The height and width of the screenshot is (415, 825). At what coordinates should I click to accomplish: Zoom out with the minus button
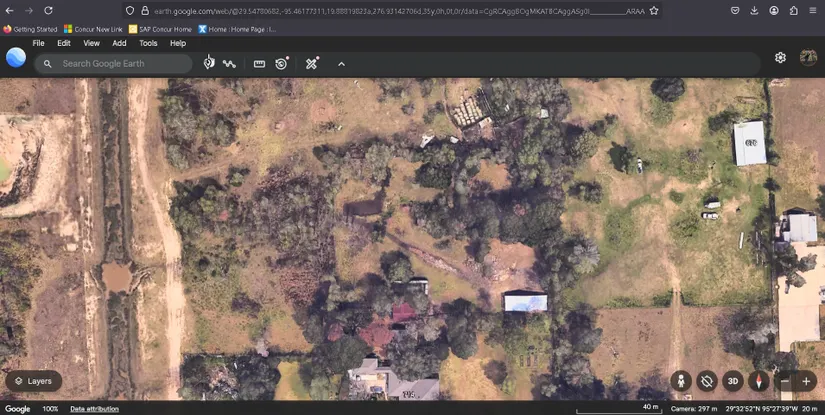785,381
